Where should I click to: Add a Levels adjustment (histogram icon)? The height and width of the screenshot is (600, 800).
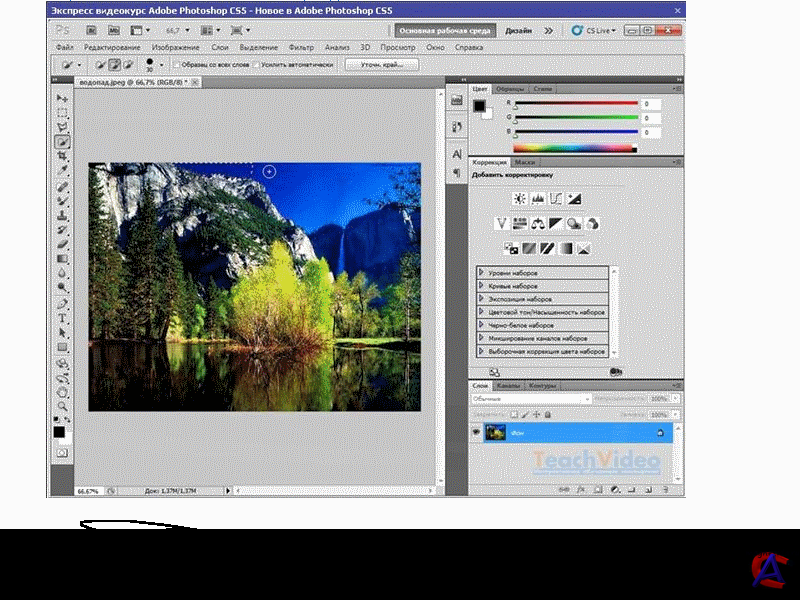[537, 199]
